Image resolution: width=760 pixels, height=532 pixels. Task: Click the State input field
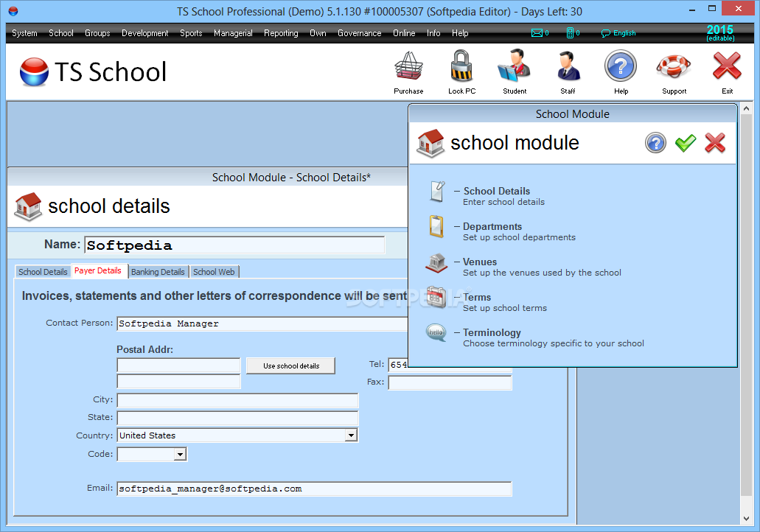click(x=237, y=418)
